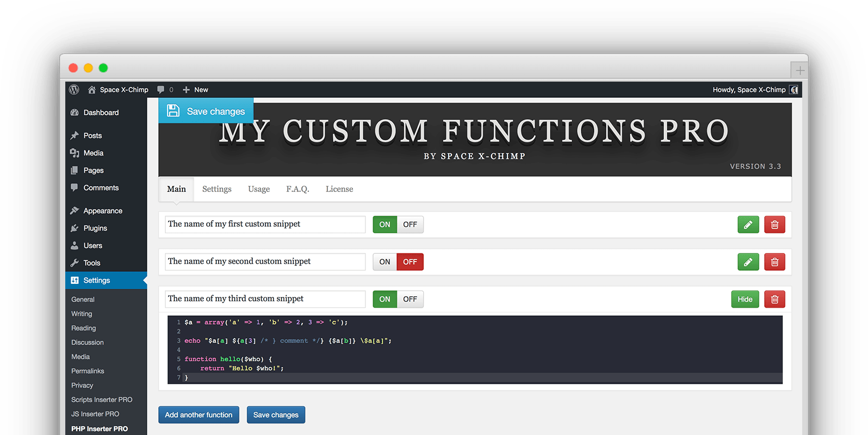Viewport: 868px width, 435px height.
Task: Click the floppy disk Save changes banner
Action: [x=206, y=111]
